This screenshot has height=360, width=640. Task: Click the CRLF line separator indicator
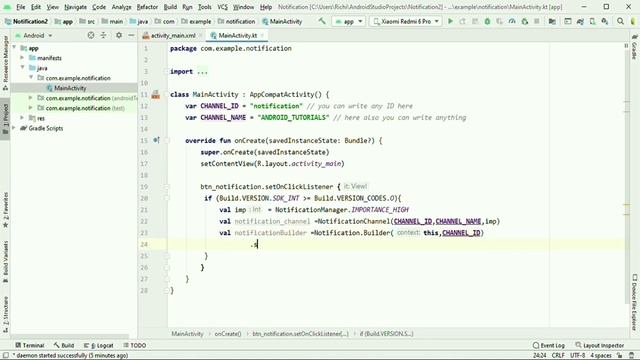click(x=558, y=356)
